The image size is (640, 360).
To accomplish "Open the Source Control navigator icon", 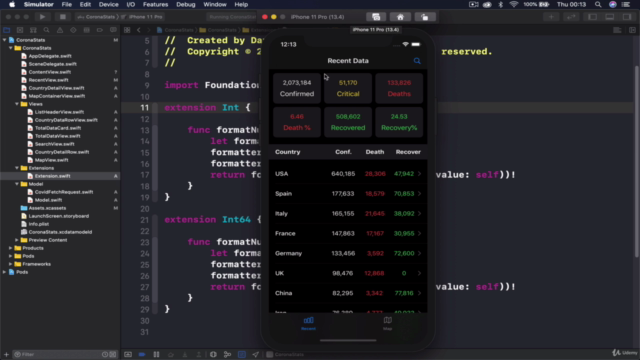I will (x=20, y=30).
